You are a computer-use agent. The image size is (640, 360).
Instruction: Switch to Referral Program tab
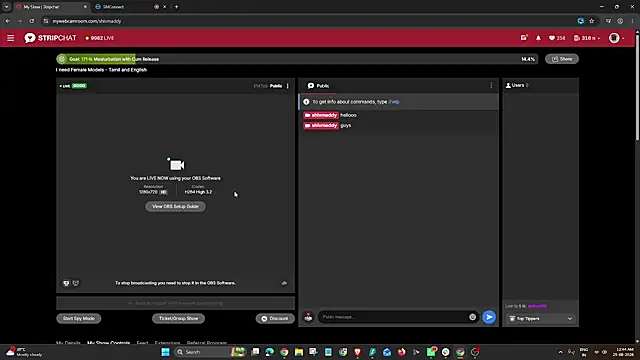[207, 343]
